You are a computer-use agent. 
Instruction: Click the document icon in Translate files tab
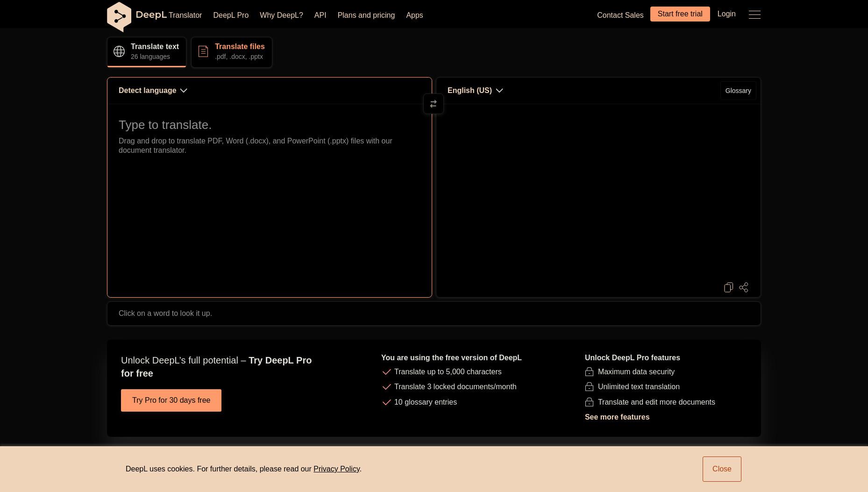(203, 51)
